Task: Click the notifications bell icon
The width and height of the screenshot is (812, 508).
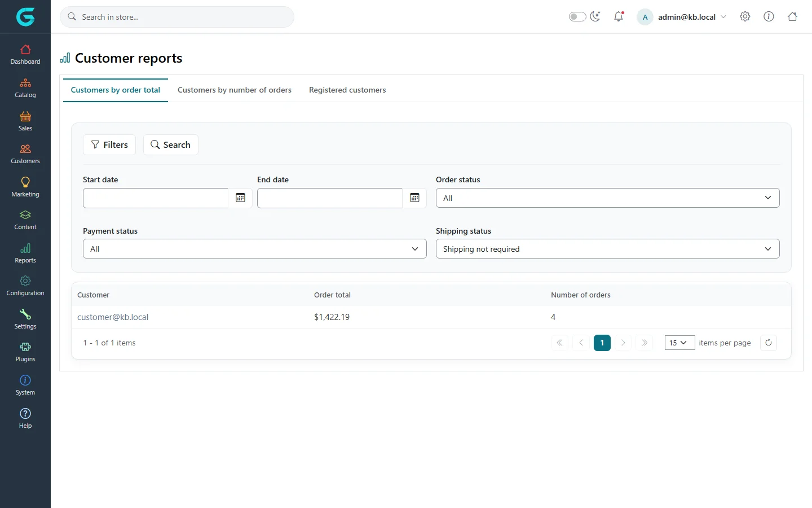Action: click(619, 17)
